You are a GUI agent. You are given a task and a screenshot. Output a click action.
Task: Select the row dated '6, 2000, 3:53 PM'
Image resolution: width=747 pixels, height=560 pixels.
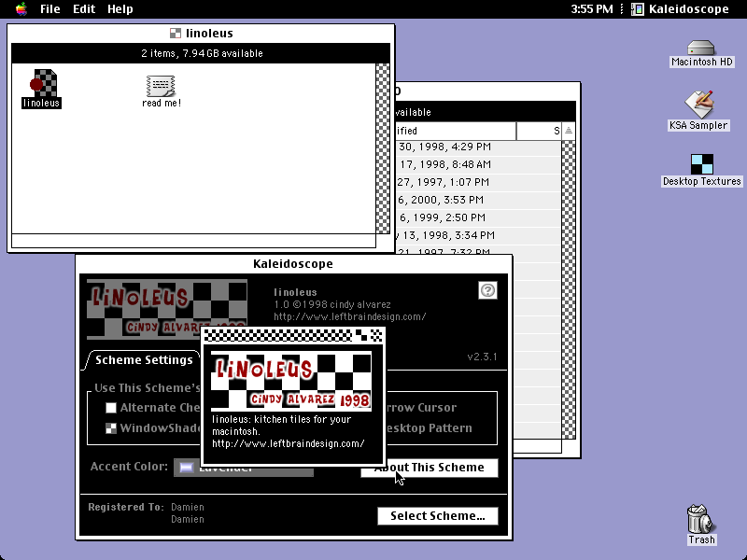coord(478,200)
